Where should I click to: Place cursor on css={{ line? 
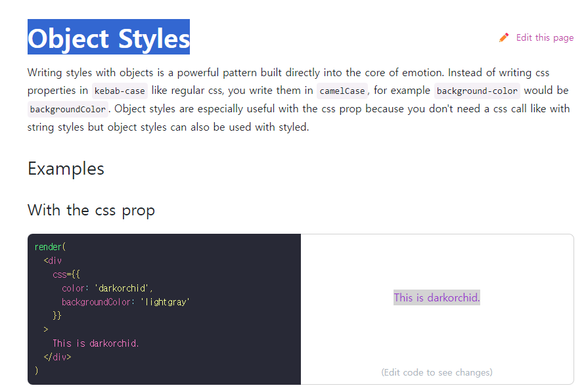(66, 274)
